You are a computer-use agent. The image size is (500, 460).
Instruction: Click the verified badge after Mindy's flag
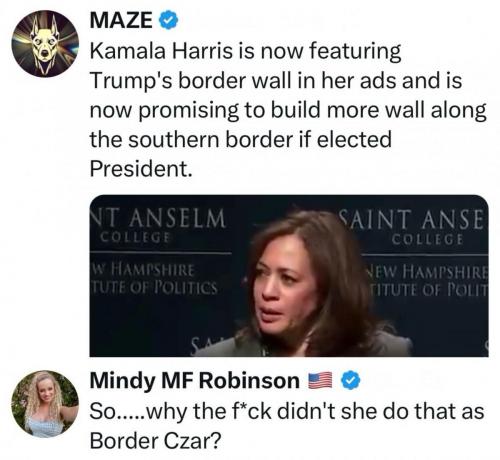(x=351, y=381)
